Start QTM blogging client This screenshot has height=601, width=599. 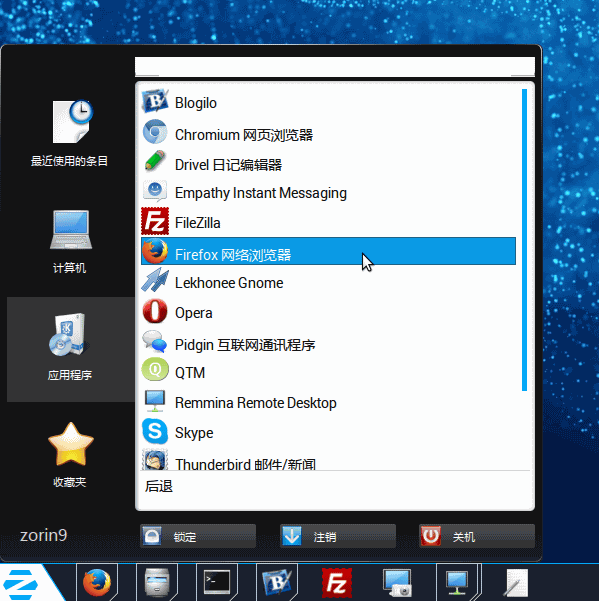(328, 372)
